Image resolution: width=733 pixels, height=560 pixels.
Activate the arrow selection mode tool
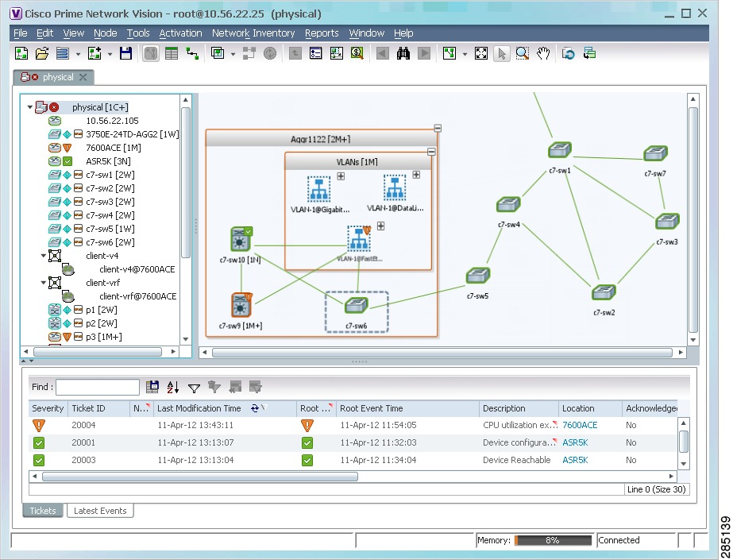[502, 53]
